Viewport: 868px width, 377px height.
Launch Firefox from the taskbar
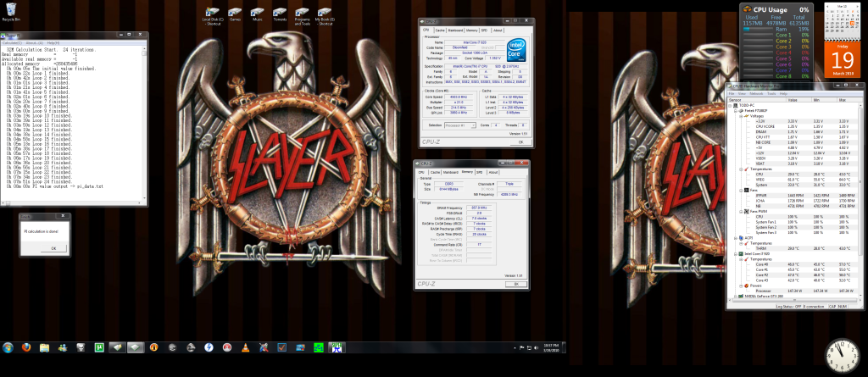pos(26,347)
